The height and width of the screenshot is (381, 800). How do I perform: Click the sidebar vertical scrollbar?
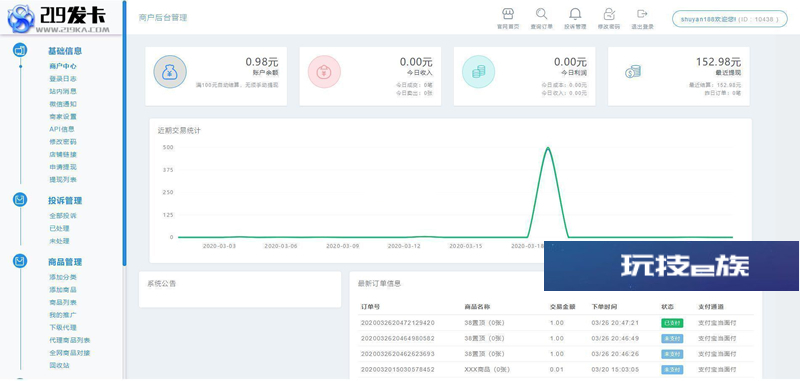124,133
